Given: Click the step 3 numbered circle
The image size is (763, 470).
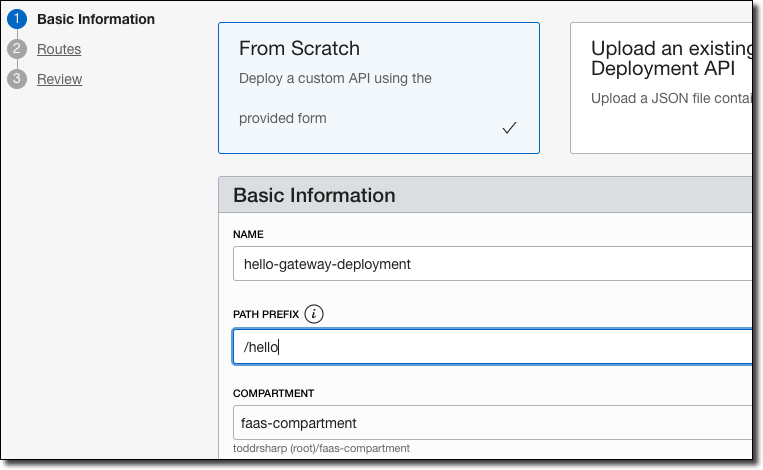Looking at the screenshot, I should click(16, 79).
